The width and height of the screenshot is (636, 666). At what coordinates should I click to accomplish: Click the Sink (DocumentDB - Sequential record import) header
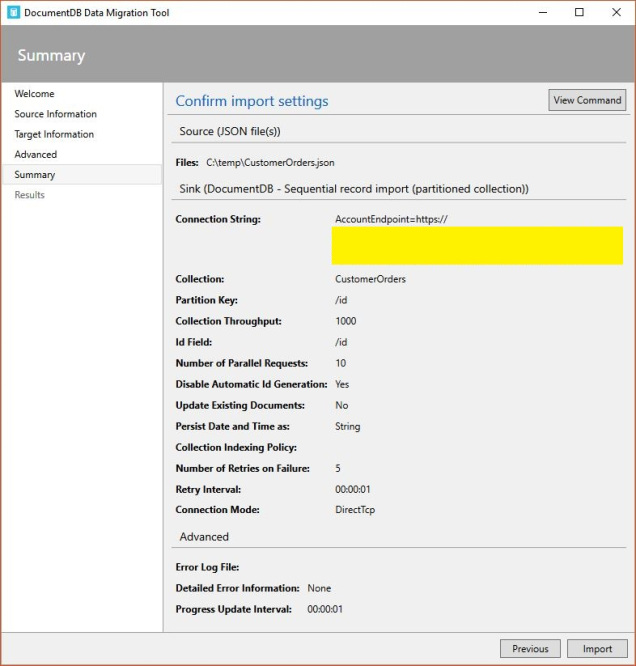tap(354, 189)
